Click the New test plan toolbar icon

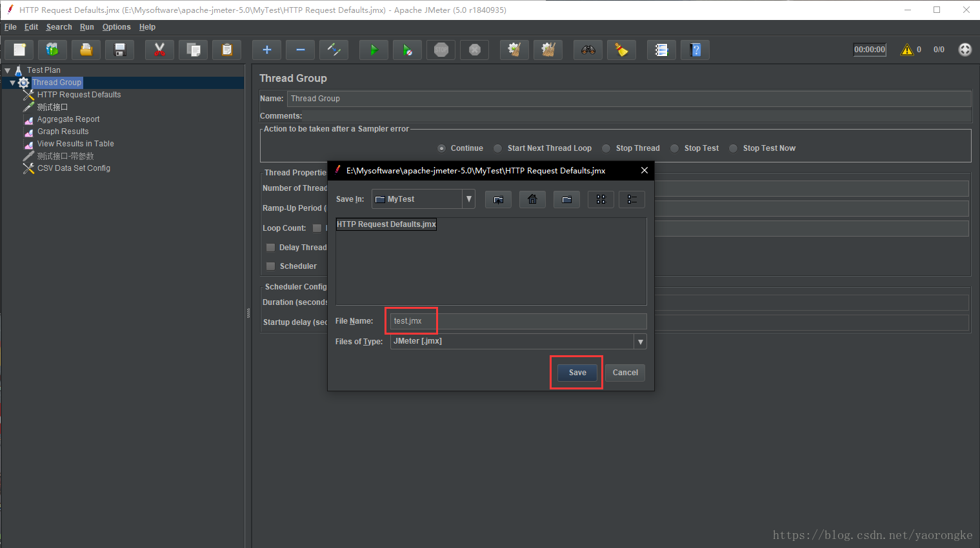pos(19,50)
